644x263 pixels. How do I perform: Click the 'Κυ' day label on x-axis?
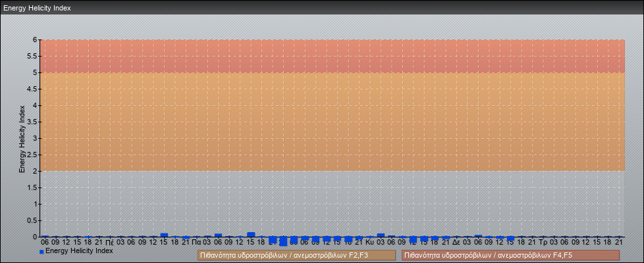(x=369, y=243)
